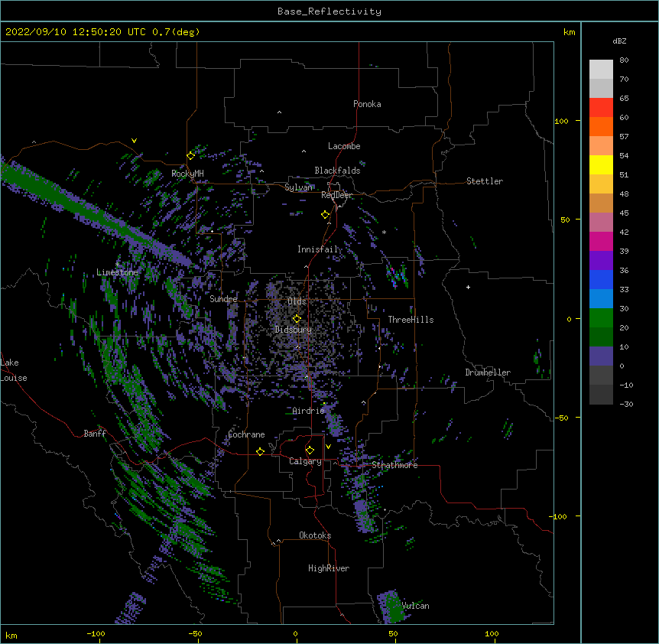Select the orange 57–60 dBZ legend swatch
Viewport: 659px width, 644px height.
pos(601,127)
